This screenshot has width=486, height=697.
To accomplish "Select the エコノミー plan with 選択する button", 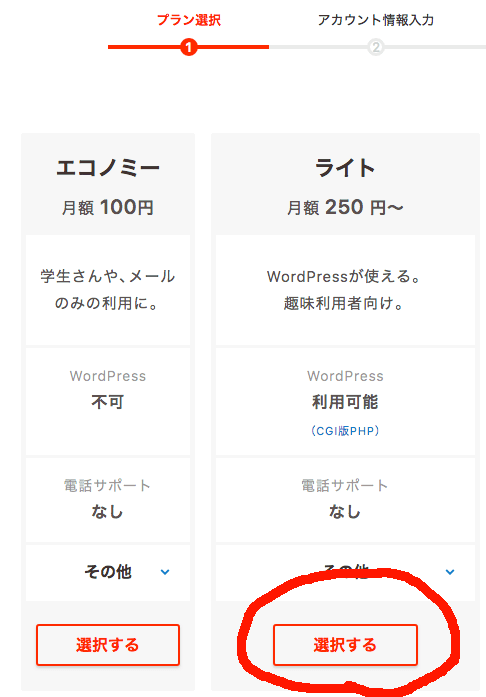I will coord(108,645).
